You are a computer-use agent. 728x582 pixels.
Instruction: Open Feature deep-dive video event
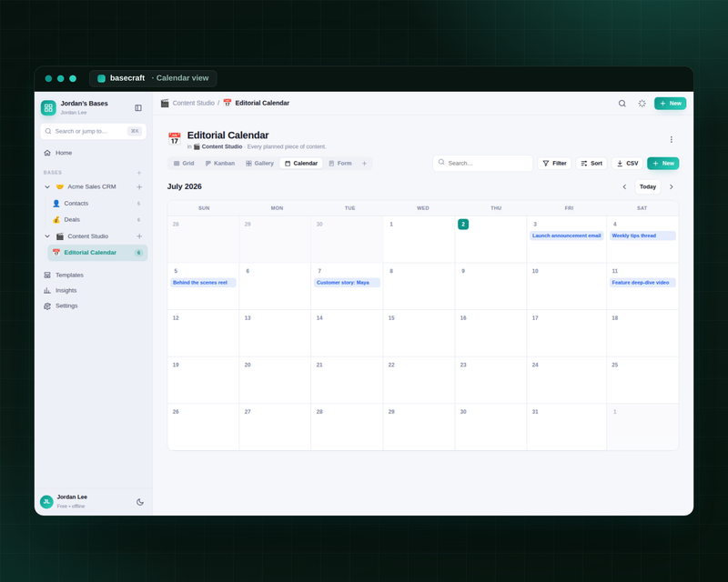(642, 283)
